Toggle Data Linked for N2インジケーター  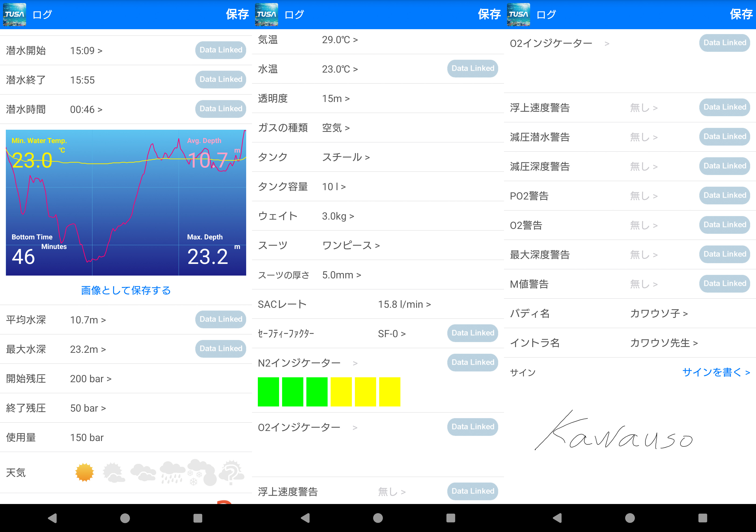click(472, 362)
